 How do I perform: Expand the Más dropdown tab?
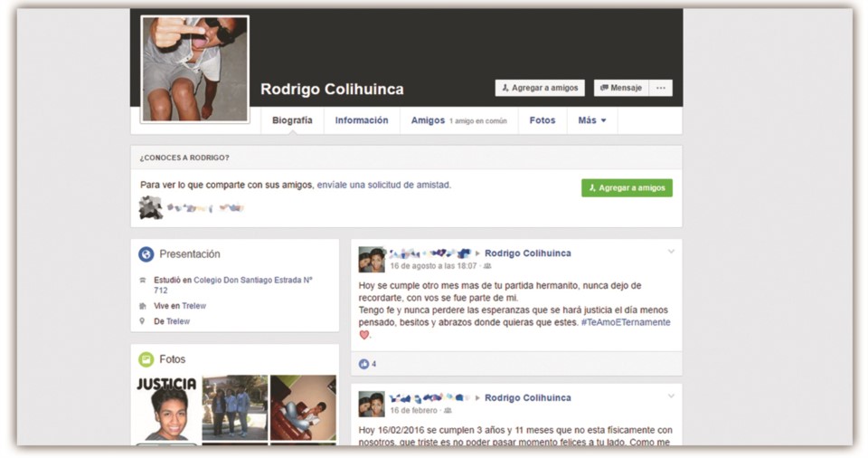591,120
